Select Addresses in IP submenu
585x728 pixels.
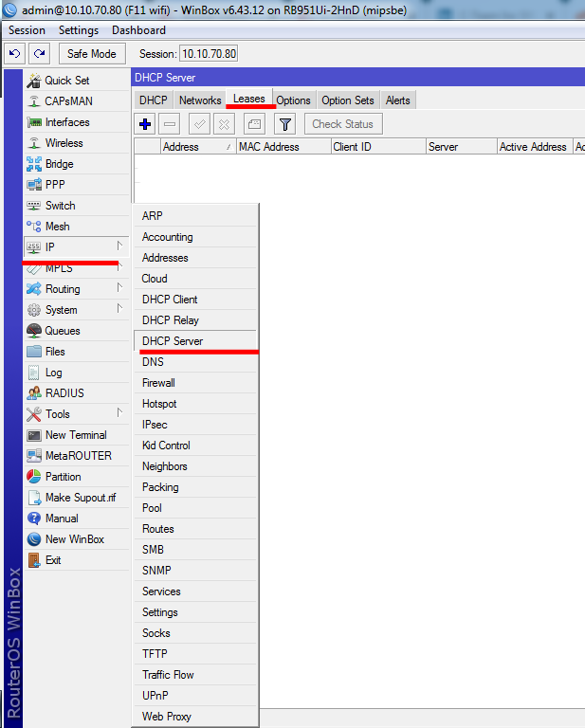[195, 258]
